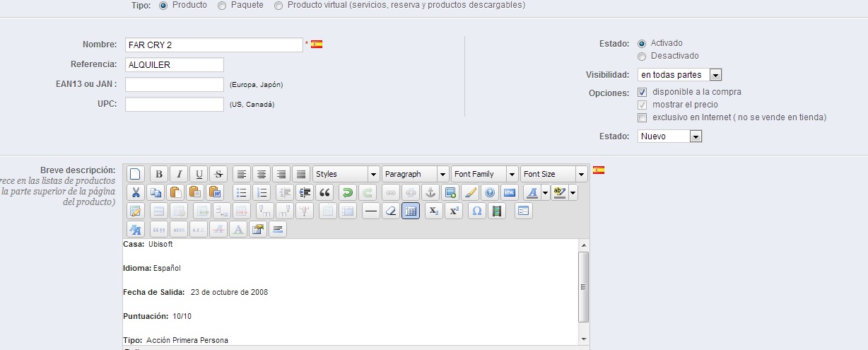Open the Font Size dropdown
Viewport: 868px width, 350px height.
coord(554,174)
